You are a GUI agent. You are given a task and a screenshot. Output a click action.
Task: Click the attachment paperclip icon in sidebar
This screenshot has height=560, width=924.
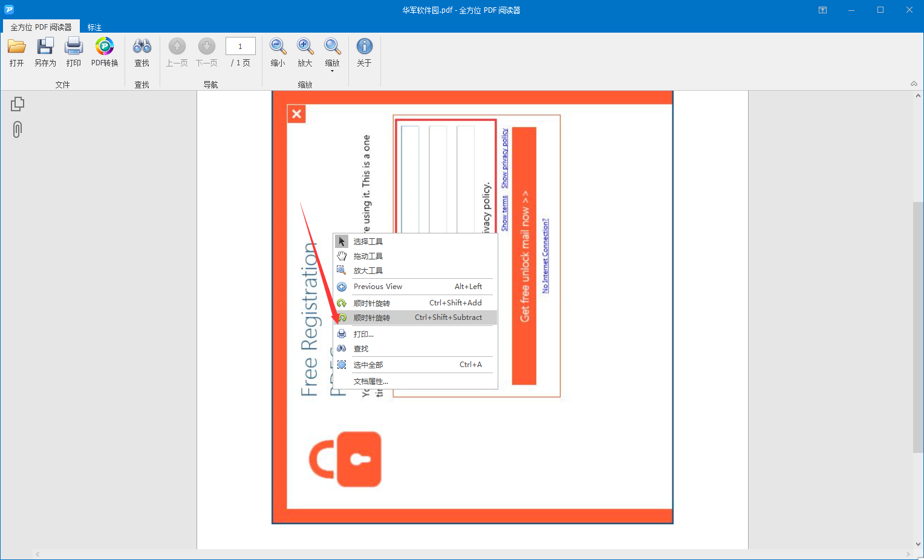17,129
